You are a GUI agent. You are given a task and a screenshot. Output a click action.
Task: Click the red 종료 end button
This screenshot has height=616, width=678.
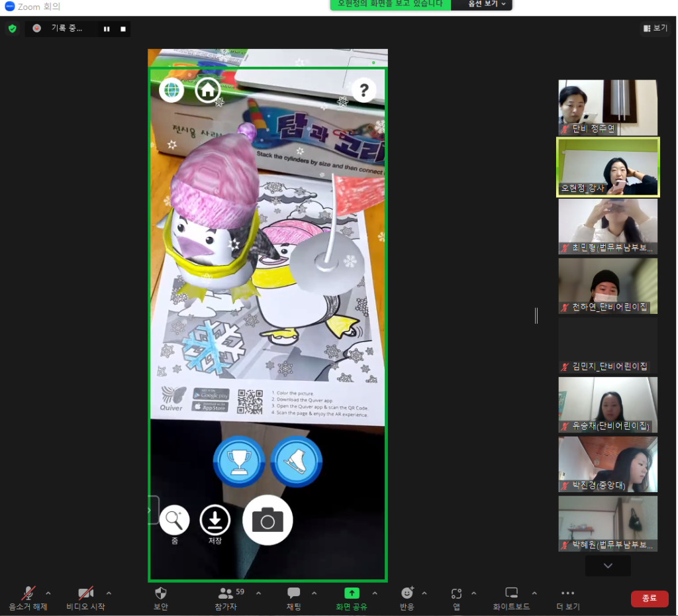pyautogui.click(x=650, y=598)
